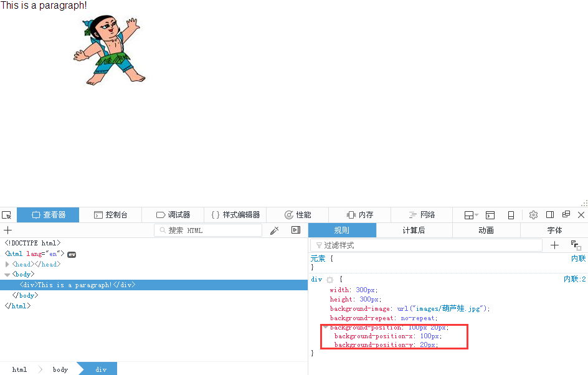The width and height of the screenshot is (588, 375).
Task: Open the background-image url link
Action: click(x=449, y=308)
